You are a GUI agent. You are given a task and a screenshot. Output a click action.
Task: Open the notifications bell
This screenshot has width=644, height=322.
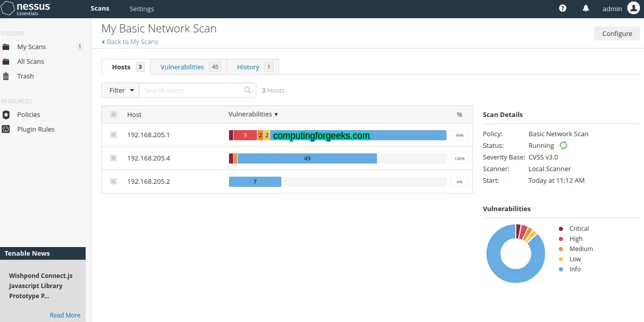coord(586,9)
